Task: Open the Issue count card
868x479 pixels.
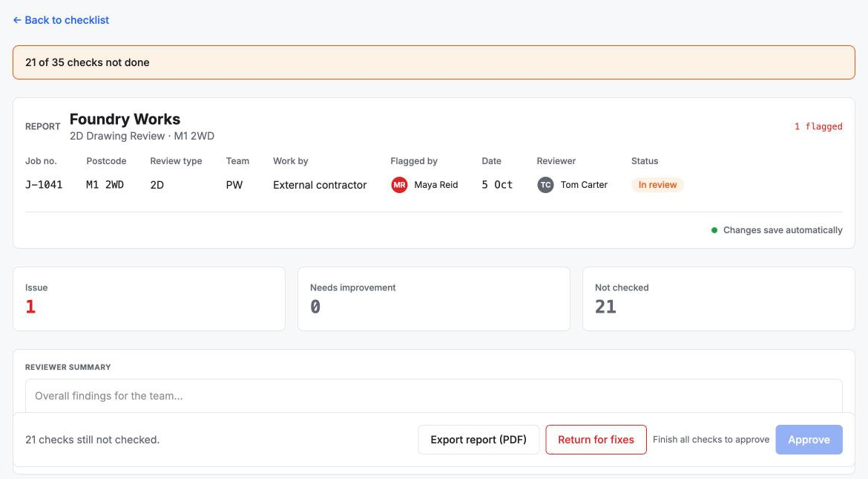Action: coord(149,299)
